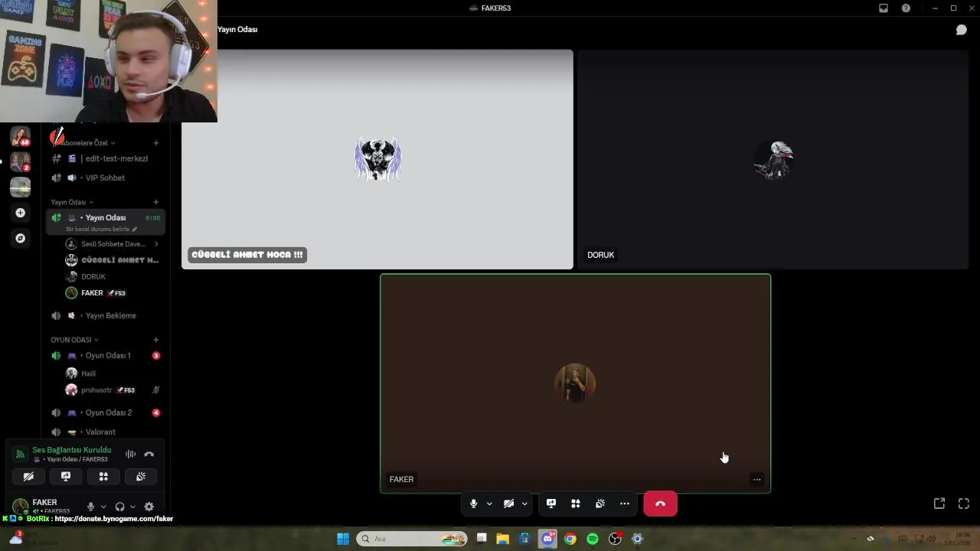Open prohusotr user in Oyun Odası 1
Viewport: 980px width, 551px height.
[x=113, y=390]
